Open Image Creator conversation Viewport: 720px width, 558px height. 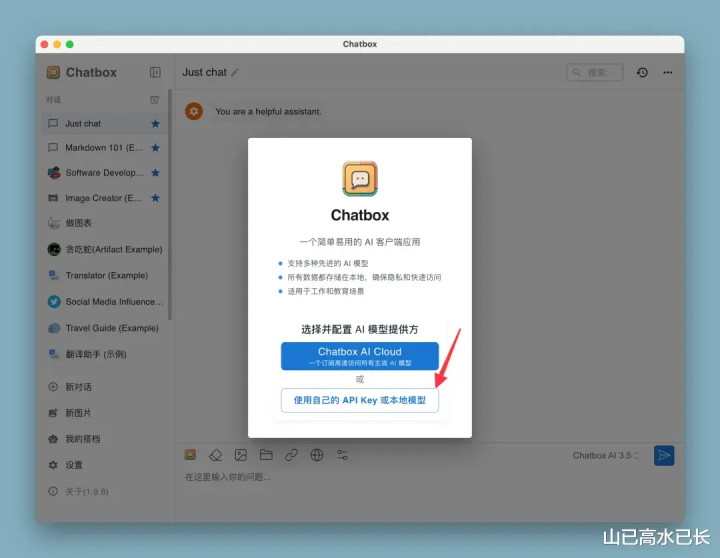pos(104,198)
